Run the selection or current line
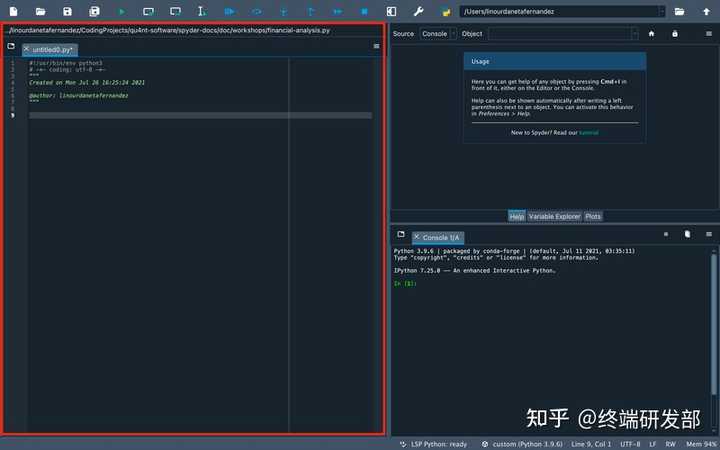720x450 pixels. (202, 11)
